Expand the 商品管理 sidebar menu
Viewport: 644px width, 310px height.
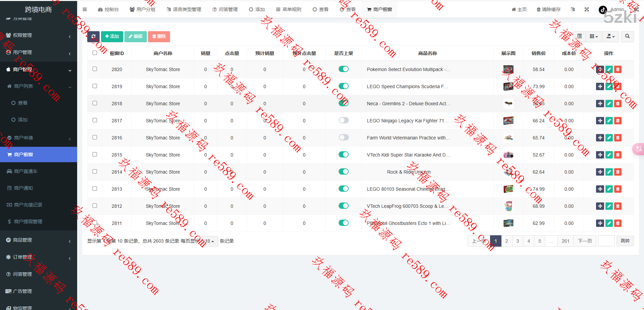click(x=39, y=240)
